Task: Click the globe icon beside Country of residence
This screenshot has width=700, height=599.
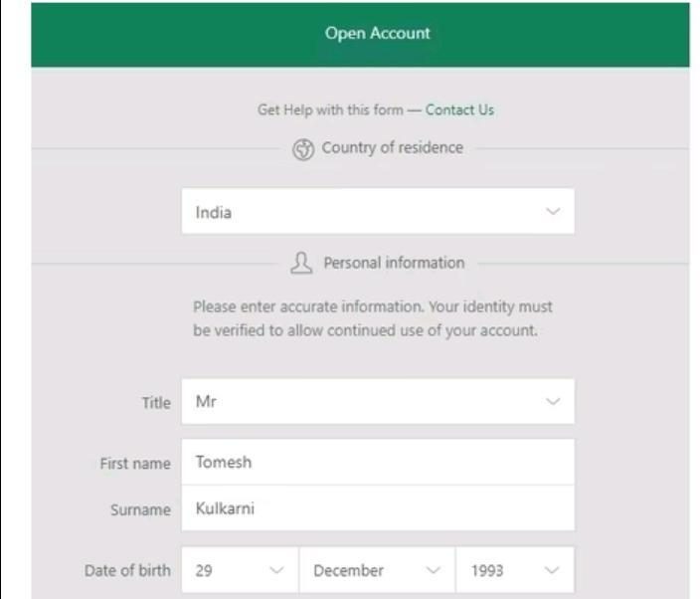Action: pyautogui.click(x=303, y=149)
